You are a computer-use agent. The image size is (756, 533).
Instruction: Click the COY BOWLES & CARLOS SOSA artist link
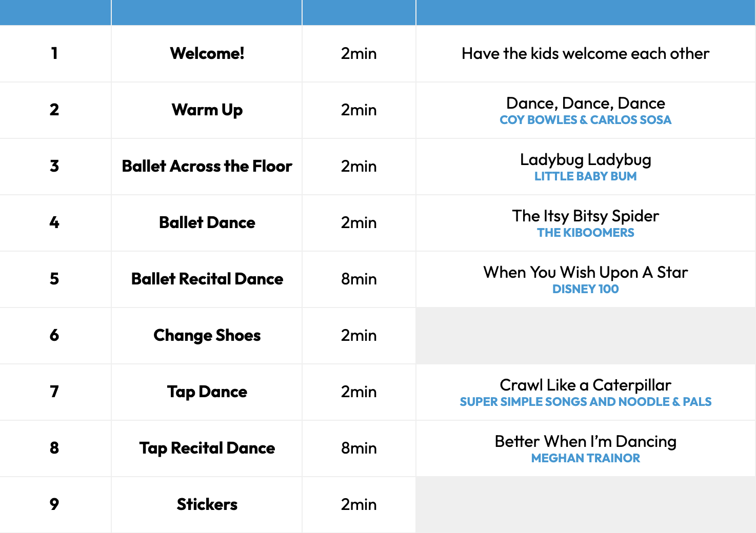coord(585,120)
